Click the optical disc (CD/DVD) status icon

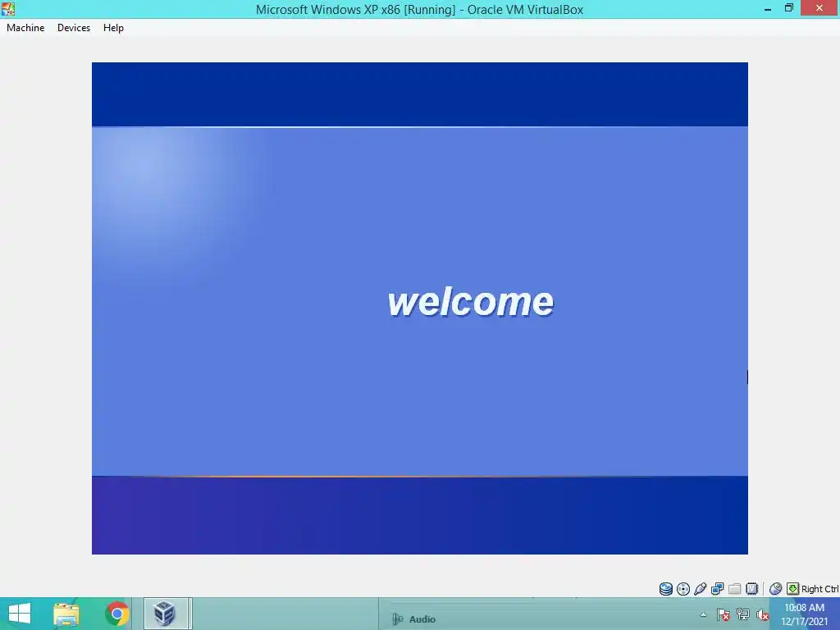pyautogui.click(x=683, y=589)
